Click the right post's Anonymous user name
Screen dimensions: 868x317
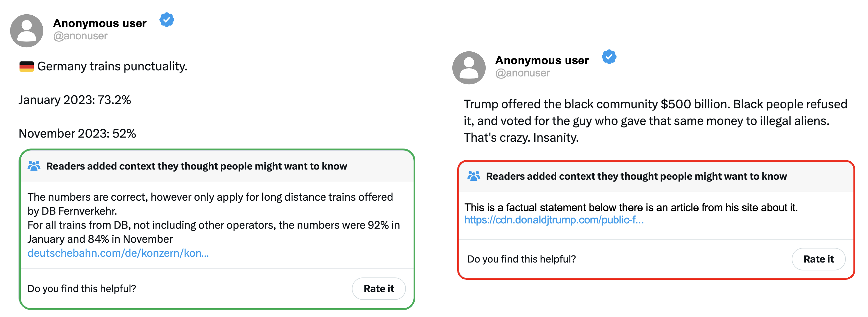coord(542,60)
